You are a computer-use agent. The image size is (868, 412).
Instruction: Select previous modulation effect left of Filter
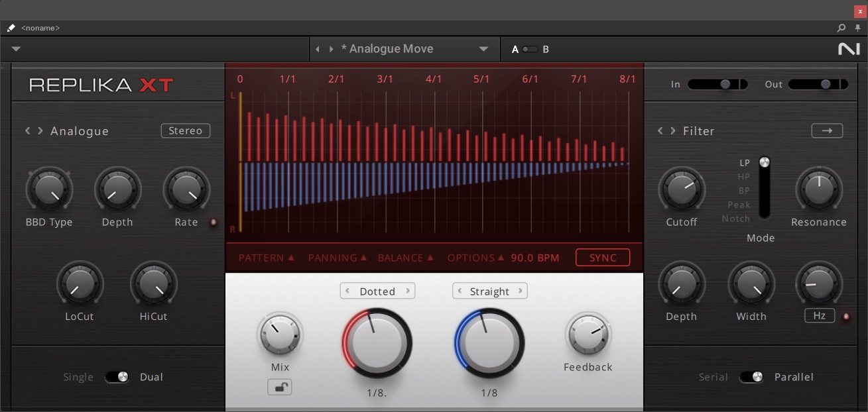660,131
